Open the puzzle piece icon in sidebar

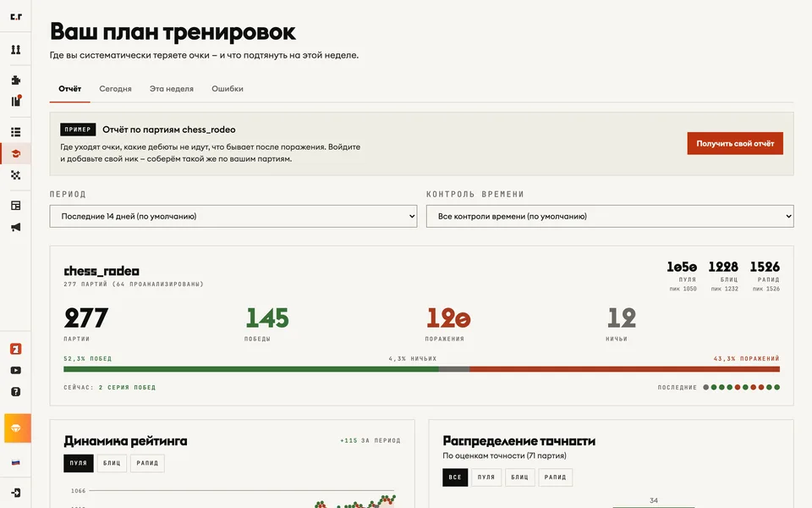click(x=16, y=80)
